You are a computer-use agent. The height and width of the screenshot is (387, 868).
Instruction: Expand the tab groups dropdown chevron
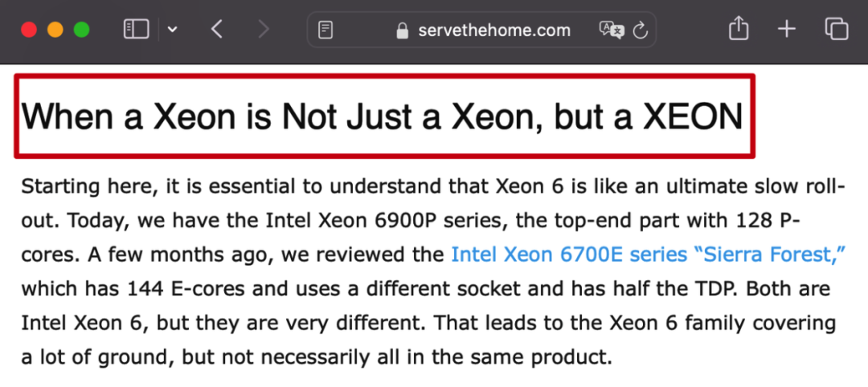pyautogui.click(x=172, y=31)
